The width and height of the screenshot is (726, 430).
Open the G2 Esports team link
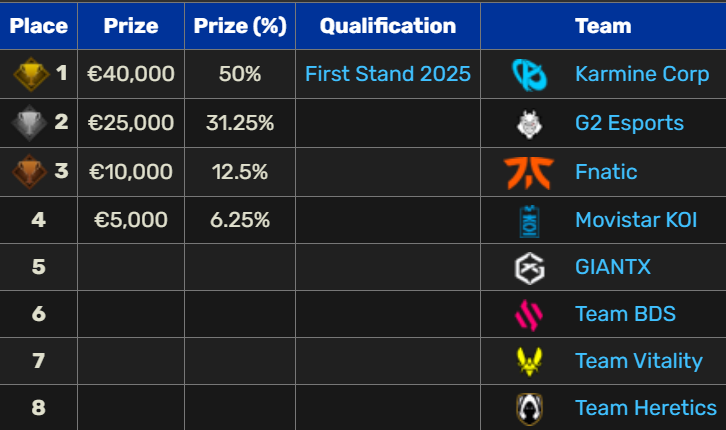coord(629,123)
